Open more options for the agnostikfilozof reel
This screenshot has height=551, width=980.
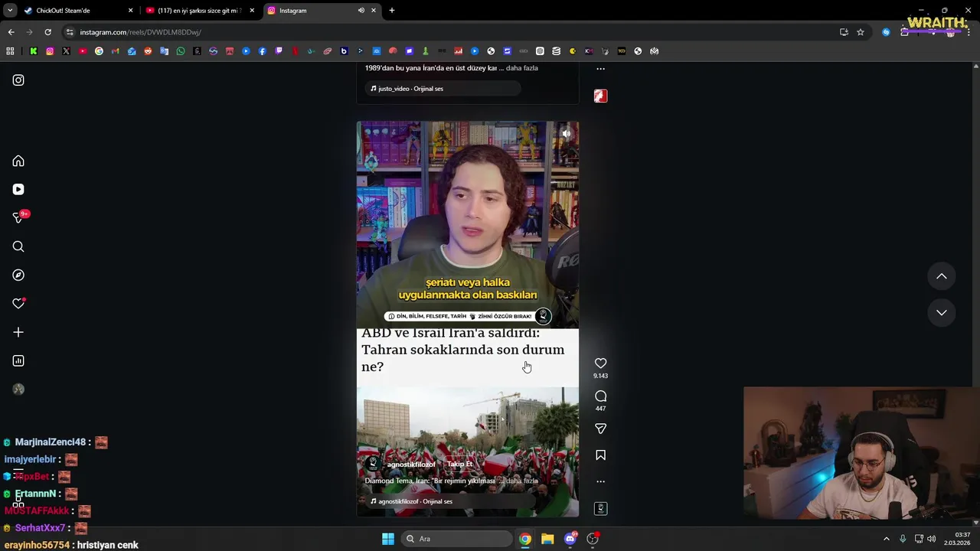[x=600, y=482]
